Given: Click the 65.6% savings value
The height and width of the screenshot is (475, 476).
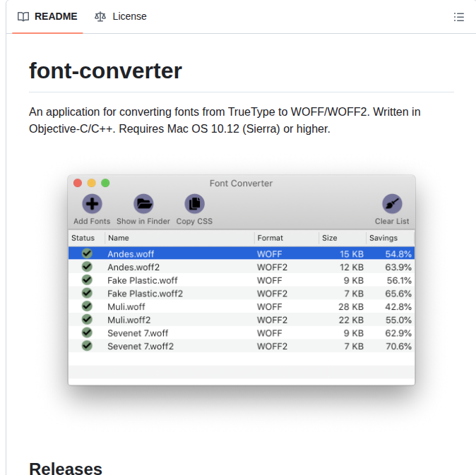Looking at the screenshot, I should (x=398, y=294).
